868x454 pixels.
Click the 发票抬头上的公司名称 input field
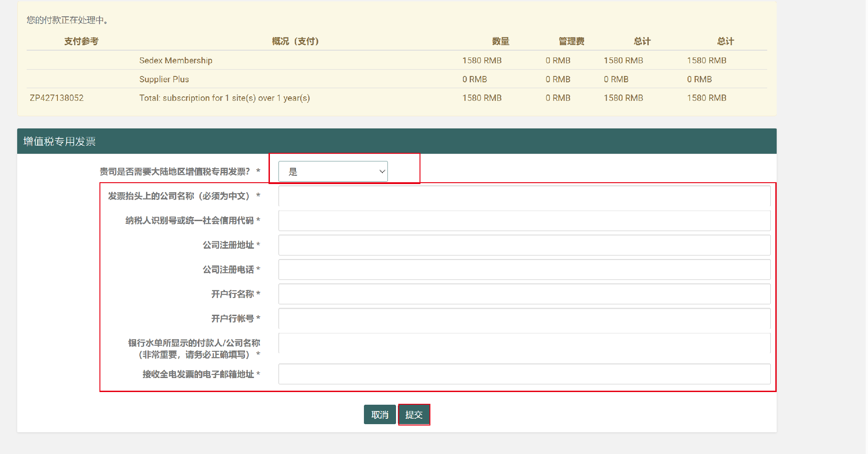point(524,196)
